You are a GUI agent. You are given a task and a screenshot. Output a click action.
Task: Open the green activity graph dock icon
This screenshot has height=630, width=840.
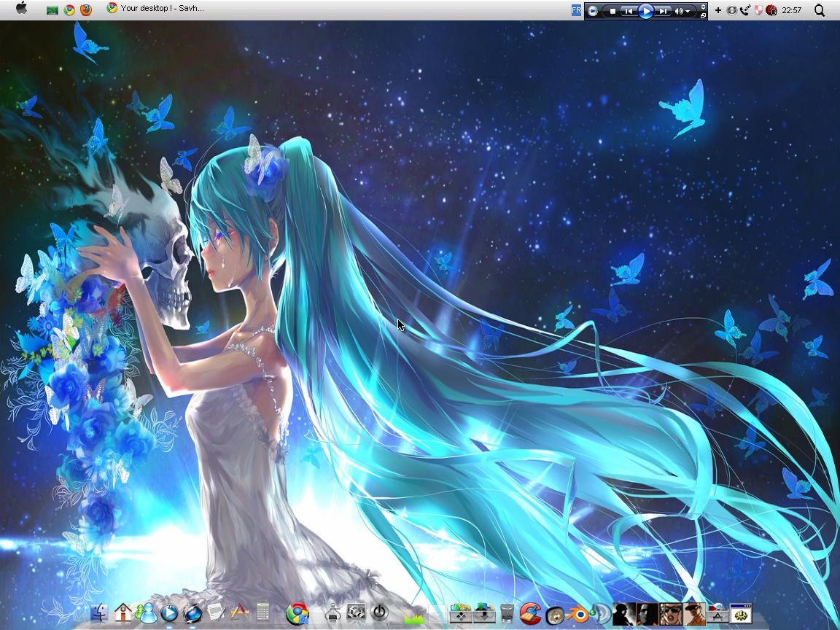point(414,616)
